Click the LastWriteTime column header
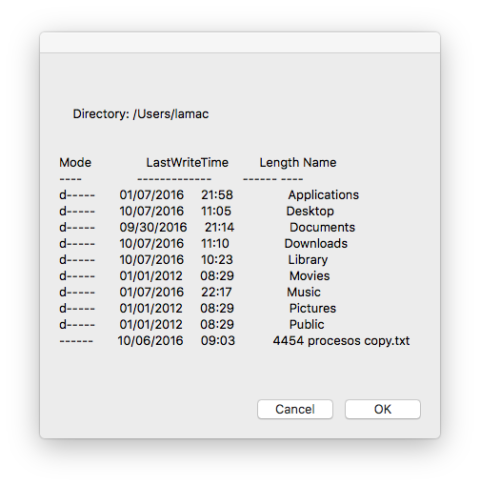480x486 pixels. coord(187,163)
